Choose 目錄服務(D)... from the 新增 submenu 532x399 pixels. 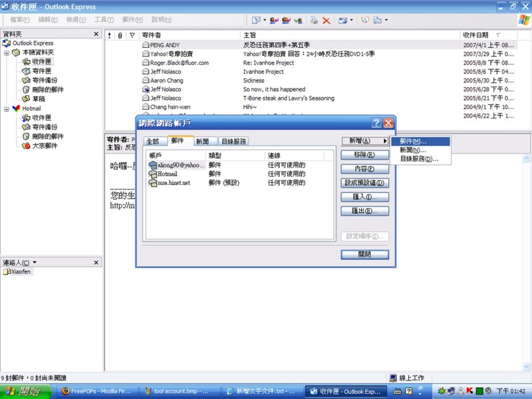coord(420,159)
